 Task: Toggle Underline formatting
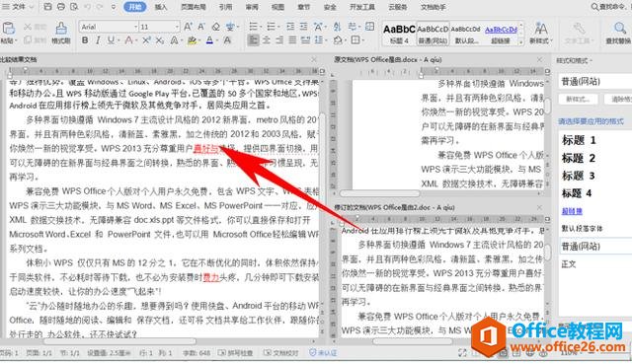[110, 40]
